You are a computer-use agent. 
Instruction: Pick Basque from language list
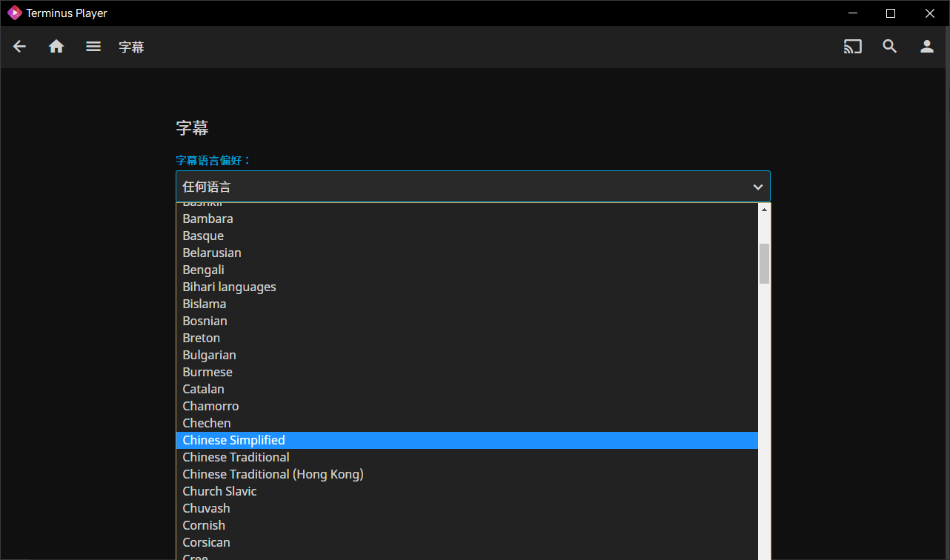point(203,236)
